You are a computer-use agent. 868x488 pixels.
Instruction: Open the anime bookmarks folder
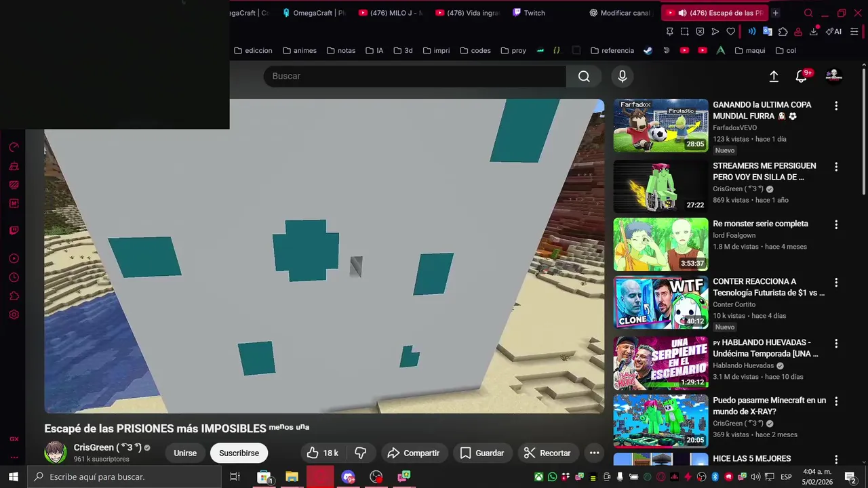pos(300,50)
